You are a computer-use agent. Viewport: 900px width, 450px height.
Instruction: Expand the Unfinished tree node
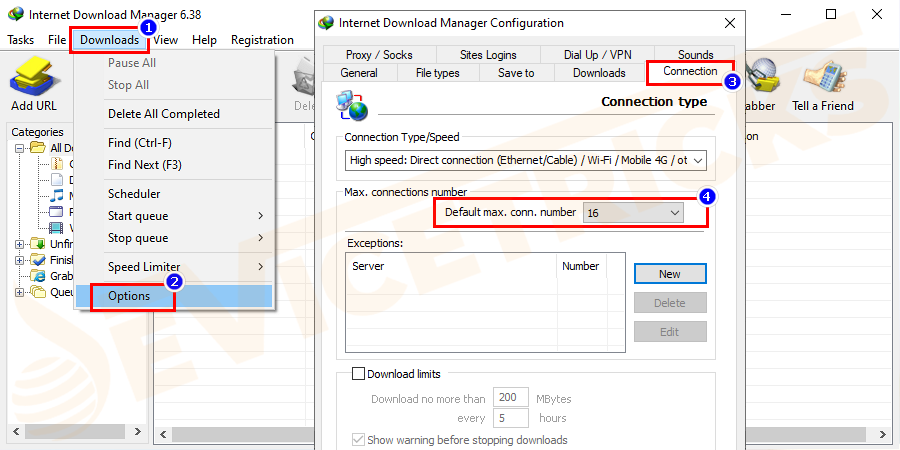[x=20, y=244]
